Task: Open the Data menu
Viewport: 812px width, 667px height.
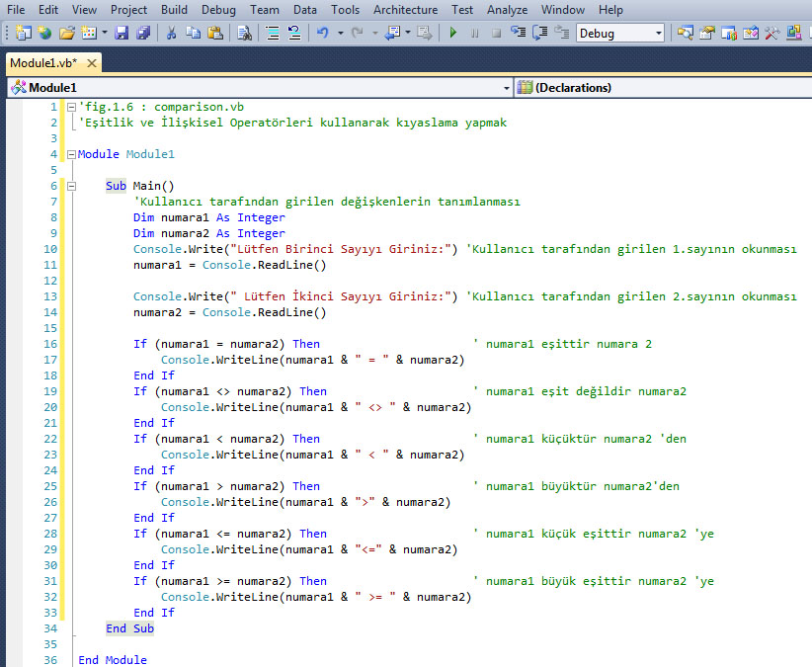Action: point(305,10)
